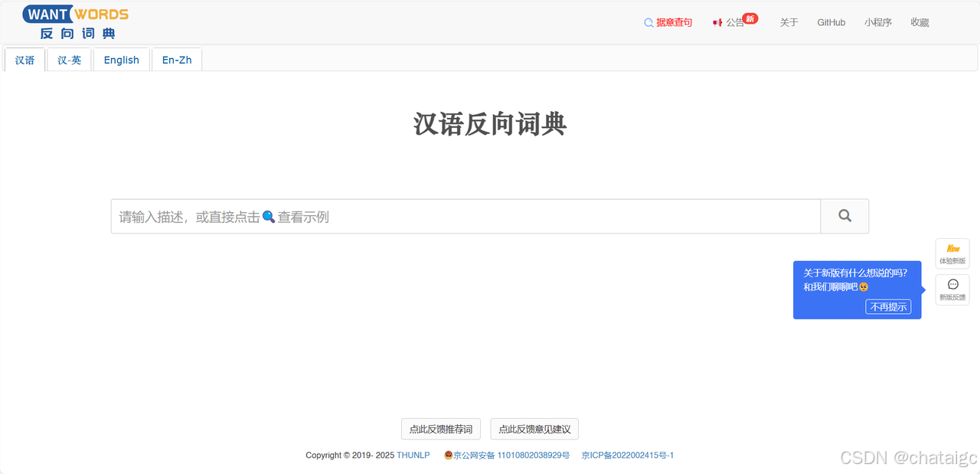Visit the THUNLP footer link
980x474 pixels.
point(413,455)
